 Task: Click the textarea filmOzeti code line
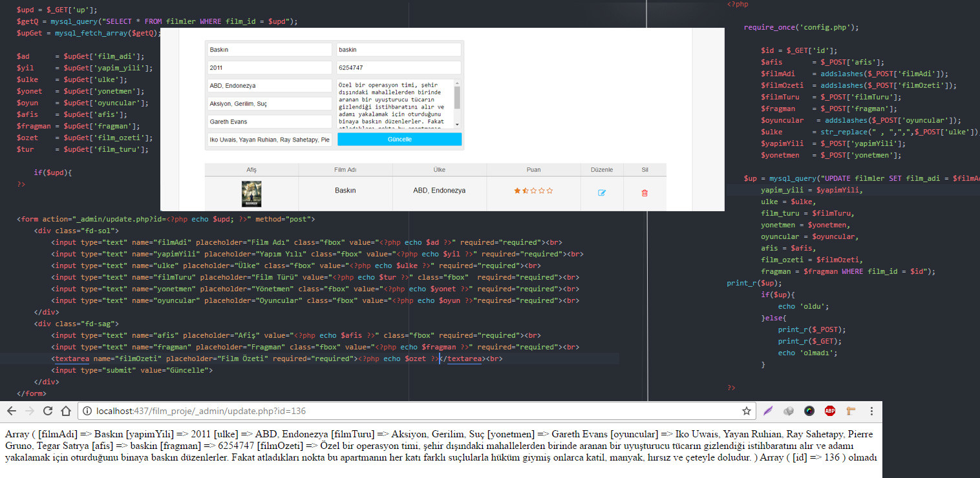coord(277,358)
